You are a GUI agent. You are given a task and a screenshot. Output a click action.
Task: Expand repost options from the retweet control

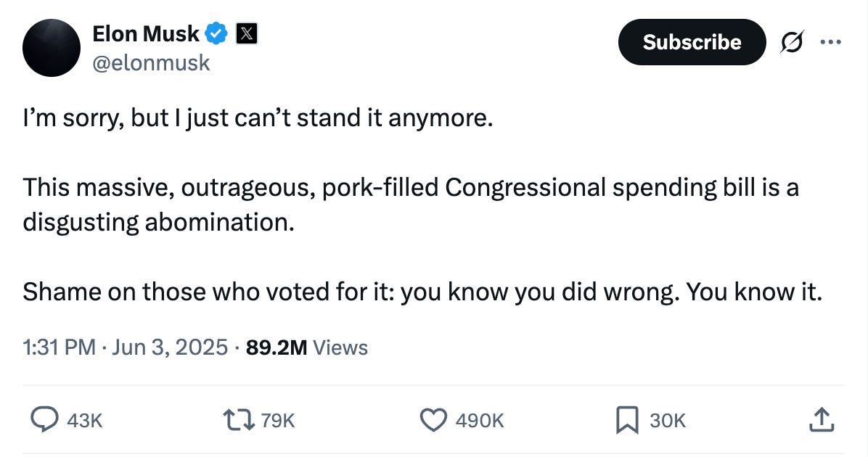coord(237,419)
